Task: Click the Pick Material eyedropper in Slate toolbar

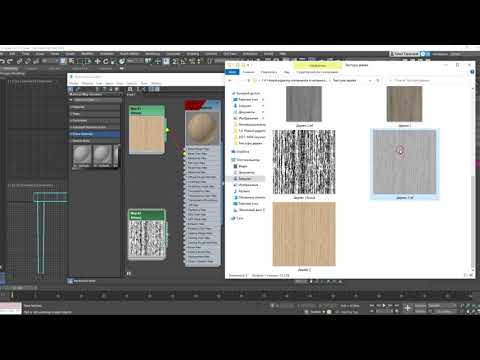Action: tap(78, 89)
